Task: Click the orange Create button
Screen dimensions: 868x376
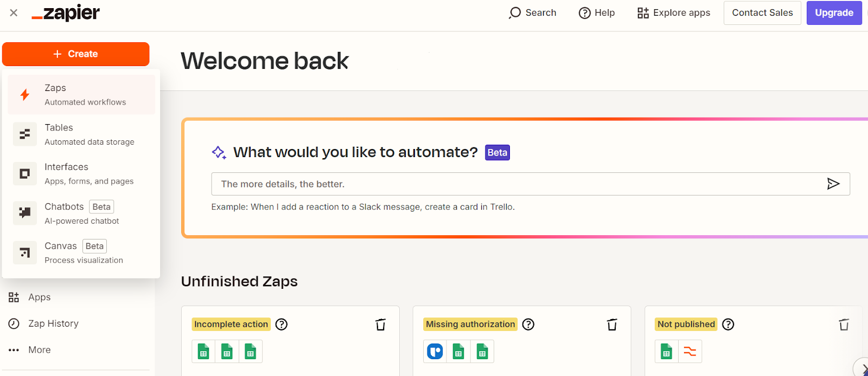Action: point(75,54)
